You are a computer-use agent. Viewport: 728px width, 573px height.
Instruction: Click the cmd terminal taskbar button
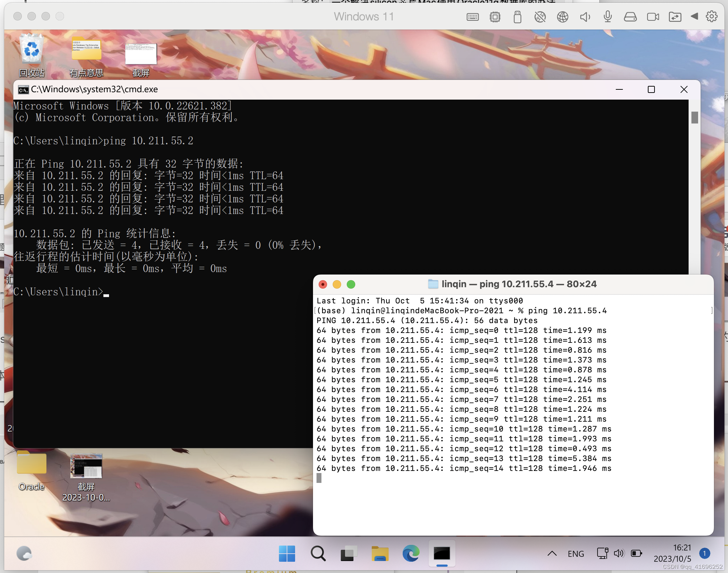click(x=442, y=554)
